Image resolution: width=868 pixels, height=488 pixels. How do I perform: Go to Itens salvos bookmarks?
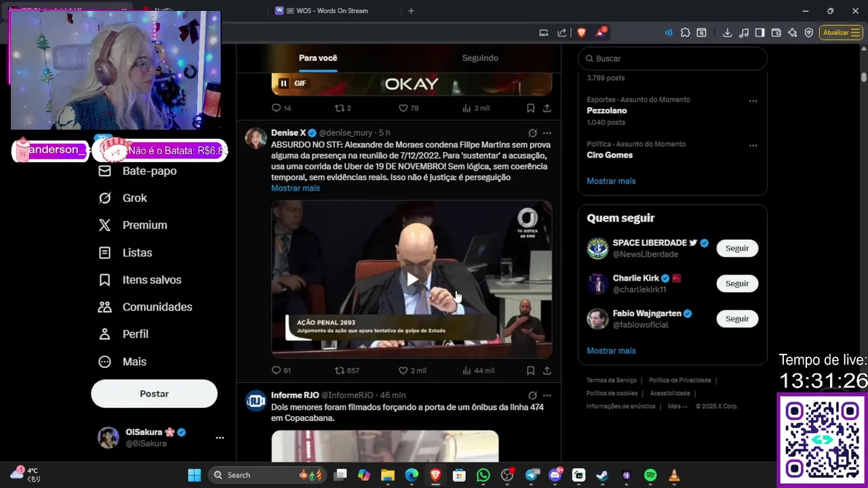[140, 280]
